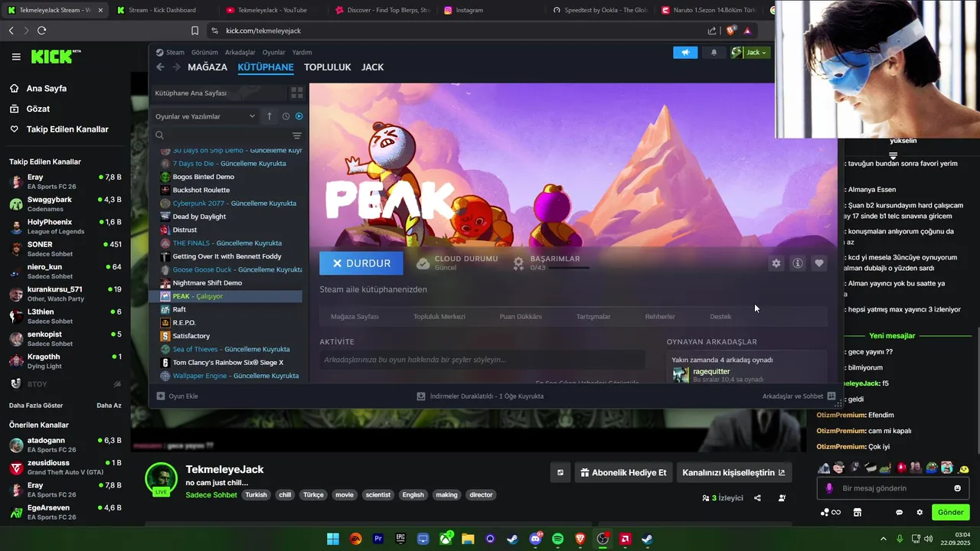The height and width of the screenshot is (551, 980).
Task: Open Kütüphane Ana Sayfası
Action: (x=217, y=93)
